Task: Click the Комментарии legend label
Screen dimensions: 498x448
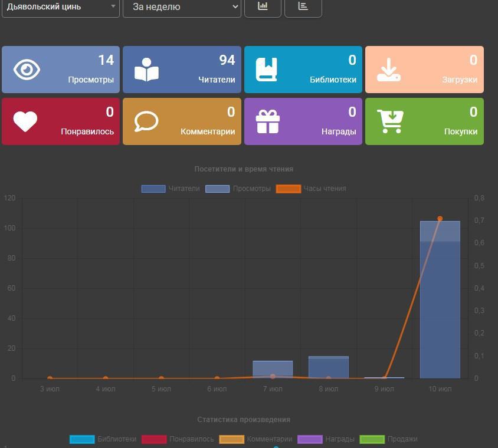Action: click(270, 439)
